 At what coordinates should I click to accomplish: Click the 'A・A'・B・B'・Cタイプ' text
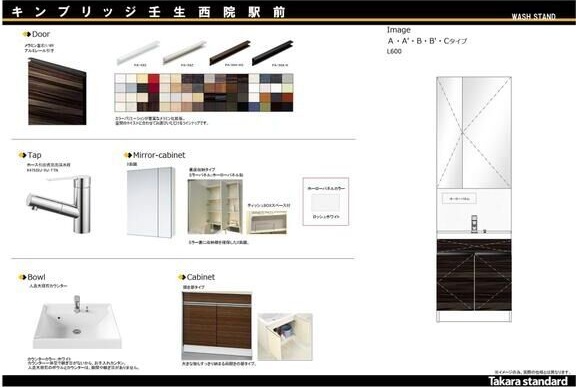pos(427,41)
